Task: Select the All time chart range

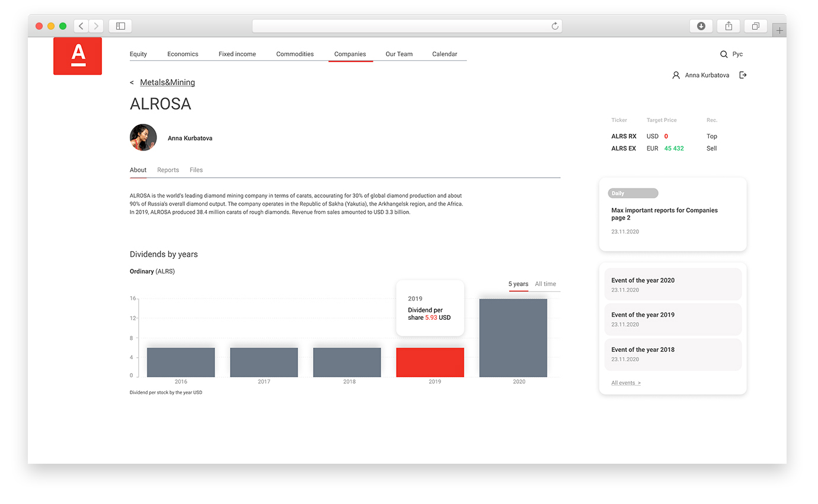Action: coord(545,284)
